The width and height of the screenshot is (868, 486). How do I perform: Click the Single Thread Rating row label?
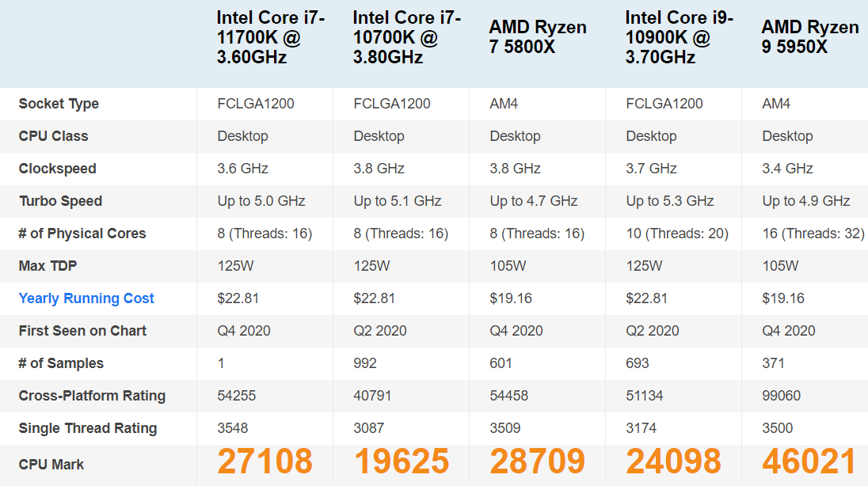tap(87, 428)
